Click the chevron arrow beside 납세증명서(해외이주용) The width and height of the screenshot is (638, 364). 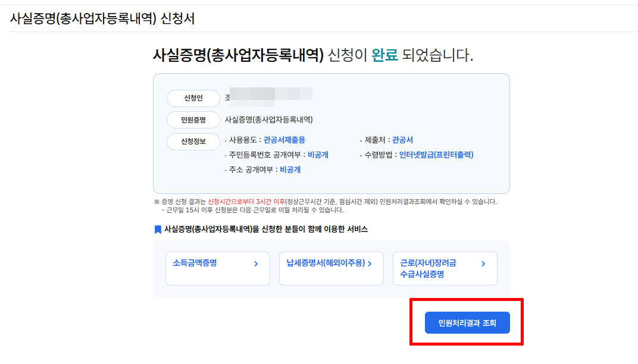point(370,263)
